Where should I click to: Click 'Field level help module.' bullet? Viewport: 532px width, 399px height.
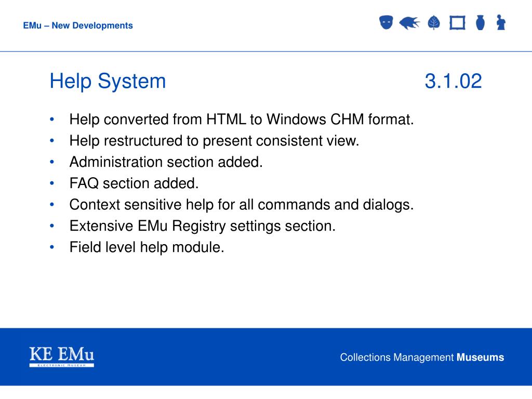pos(147,247)
